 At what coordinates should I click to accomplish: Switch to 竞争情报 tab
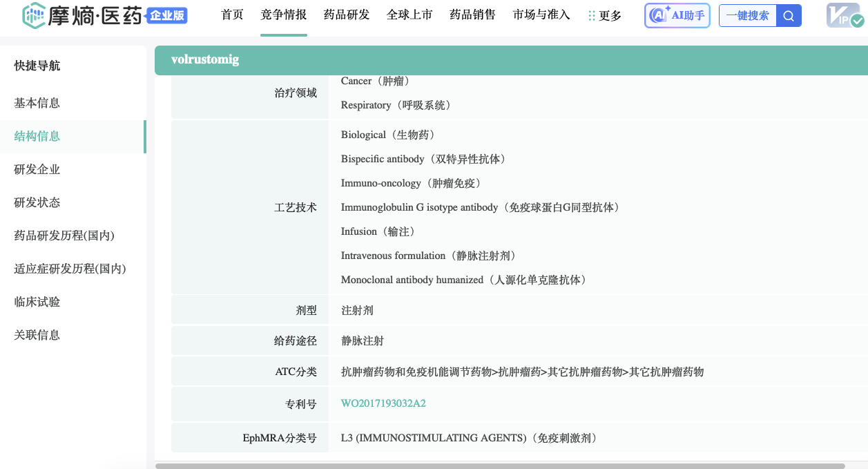[x=284, y=15]
